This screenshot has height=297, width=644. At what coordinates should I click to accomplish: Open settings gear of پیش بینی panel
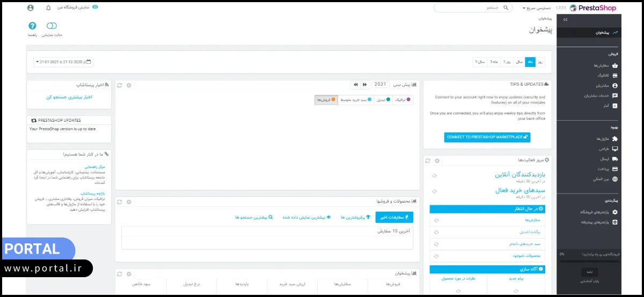point(129,85)
